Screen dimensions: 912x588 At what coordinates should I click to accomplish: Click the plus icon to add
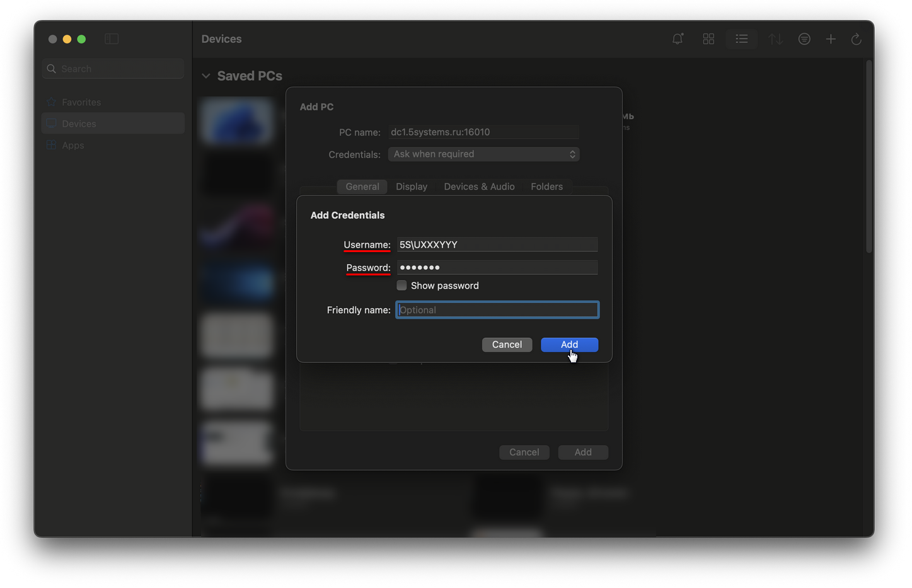pos(831,39)
